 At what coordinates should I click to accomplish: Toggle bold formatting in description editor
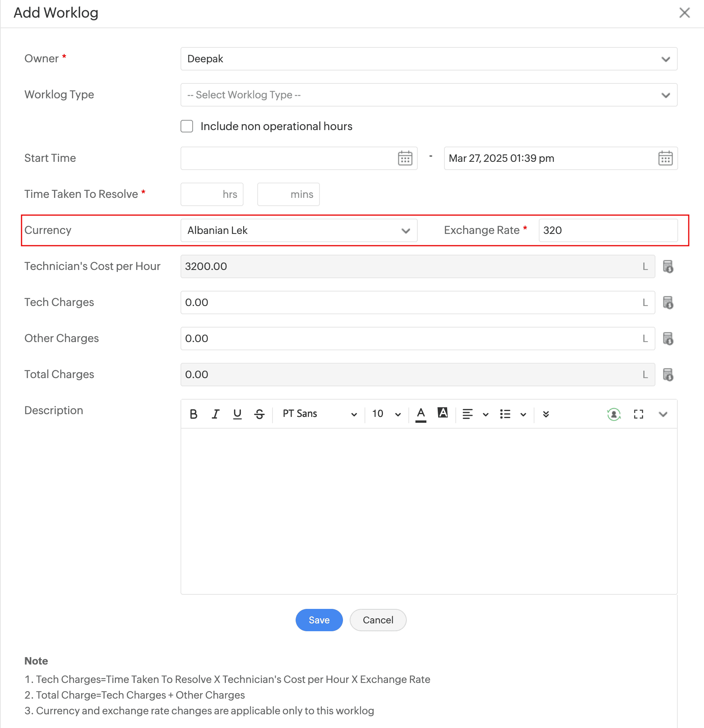(x=193, y=414)
